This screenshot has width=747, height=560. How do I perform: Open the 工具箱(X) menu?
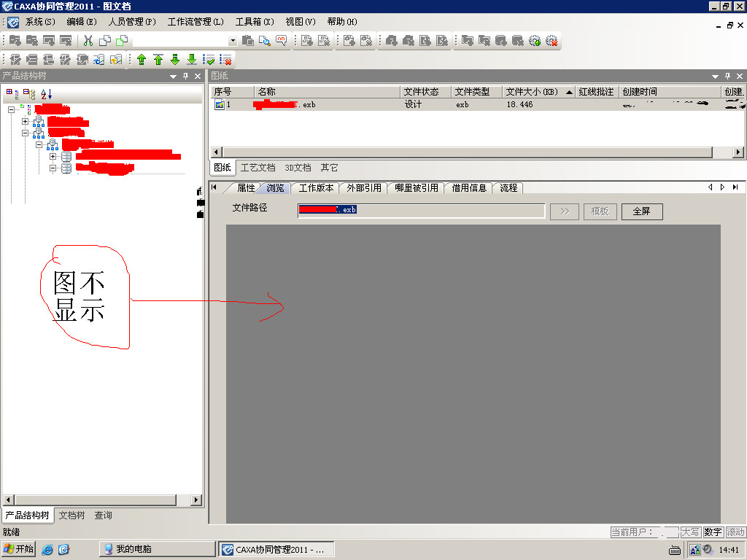255,22
